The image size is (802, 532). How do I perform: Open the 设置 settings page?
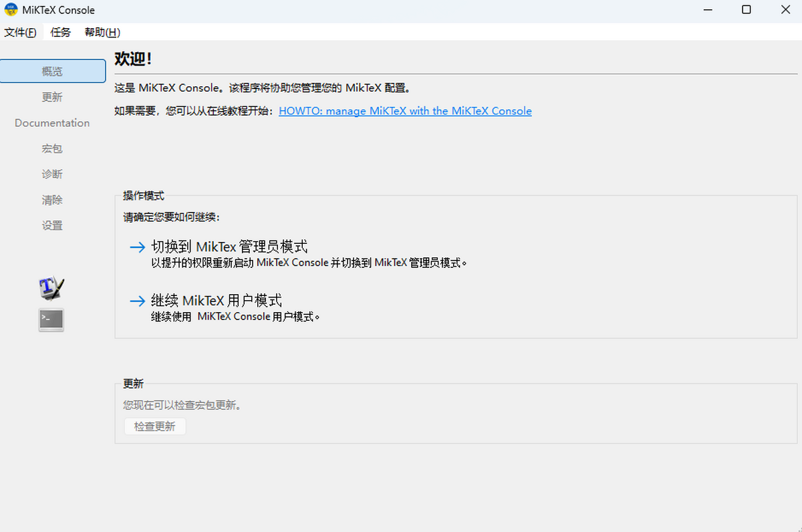click(x=52, y=225)
